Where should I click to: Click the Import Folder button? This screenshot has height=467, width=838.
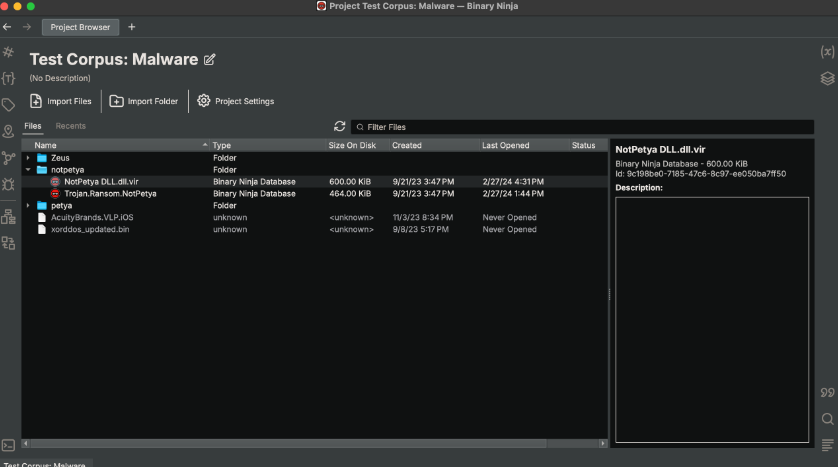144,101
